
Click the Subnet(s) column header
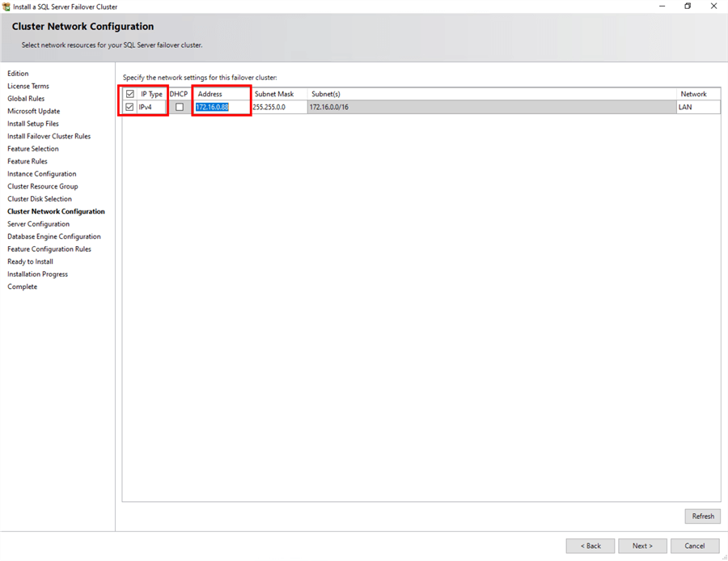pyautogui.click(x=491, y=94)
